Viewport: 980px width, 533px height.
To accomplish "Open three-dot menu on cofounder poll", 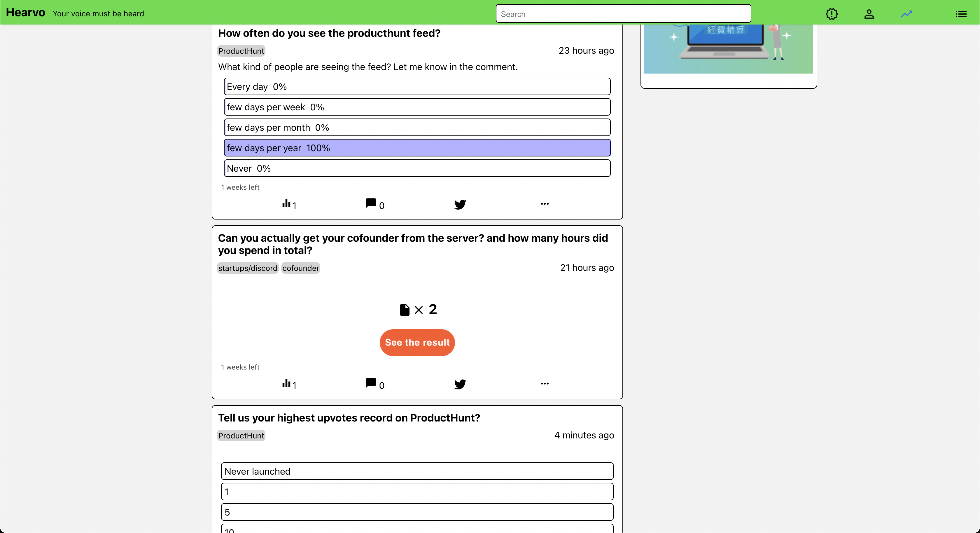I will tap(545, 383).
